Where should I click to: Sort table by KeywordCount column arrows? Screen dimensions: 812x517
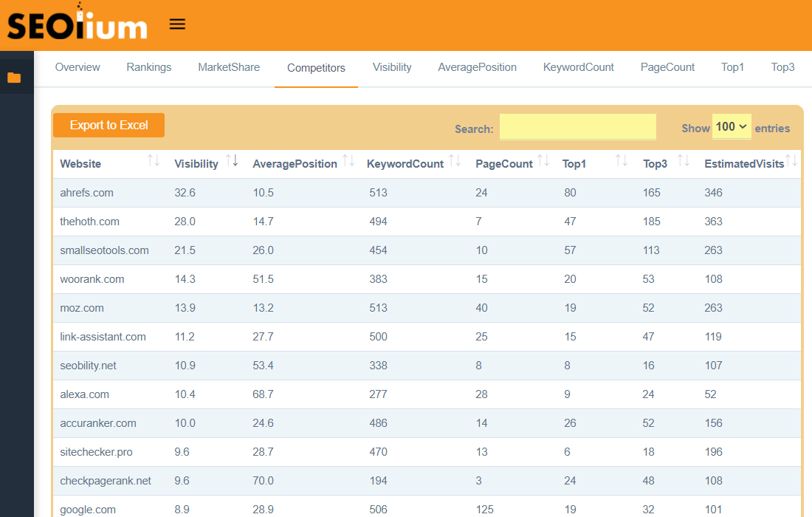pos(455,160)
